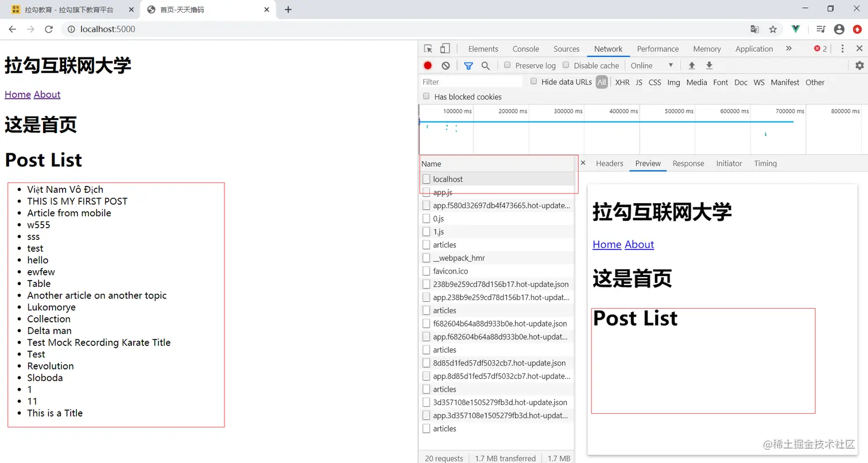Select the All request type filter
868x463 pixels.
point(602,82)
